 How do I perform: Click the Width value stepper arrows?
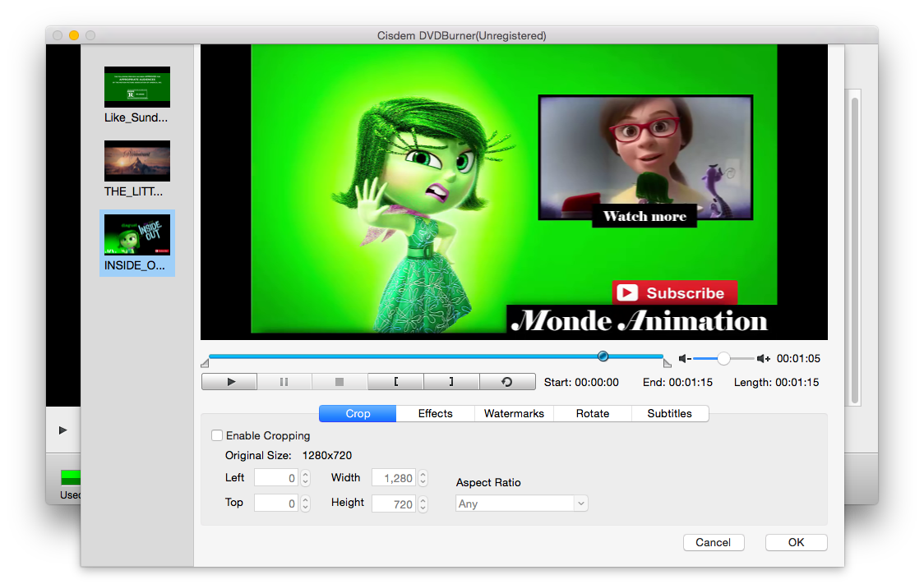click(423, 478)
